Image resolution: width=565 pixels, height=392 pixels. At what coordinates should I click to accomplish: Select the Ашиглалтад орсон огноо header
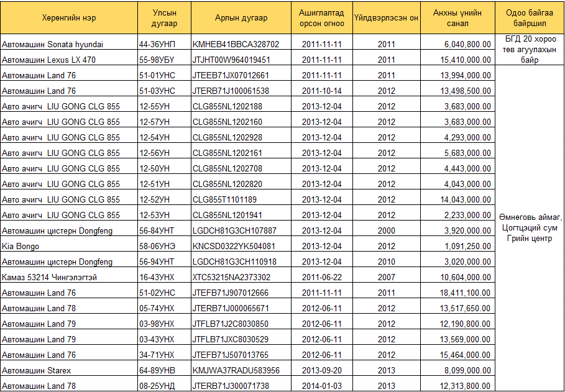[321, 18]
